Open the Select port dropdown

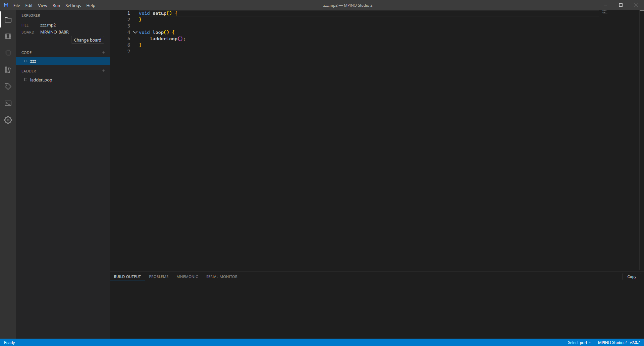pyautogui.click(x=579, y=342)
